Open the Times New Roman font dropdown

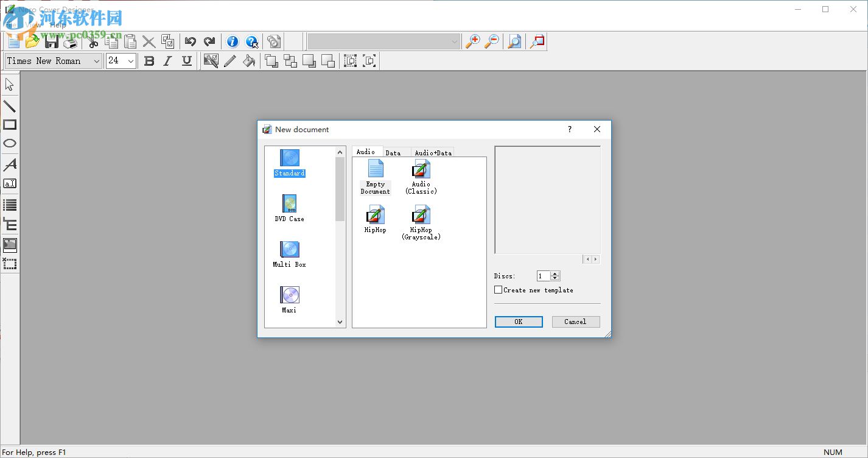pyautogui.click(x=96, y=61)
